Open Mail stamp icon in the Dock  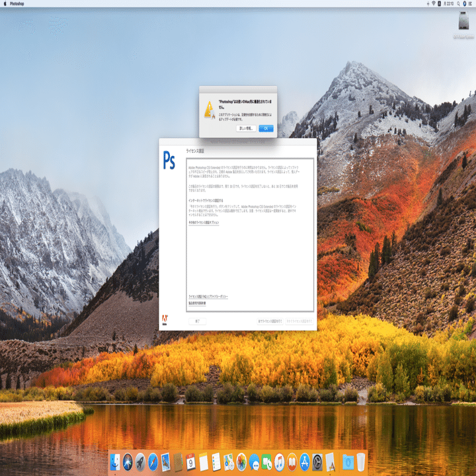tap(165, 462)
